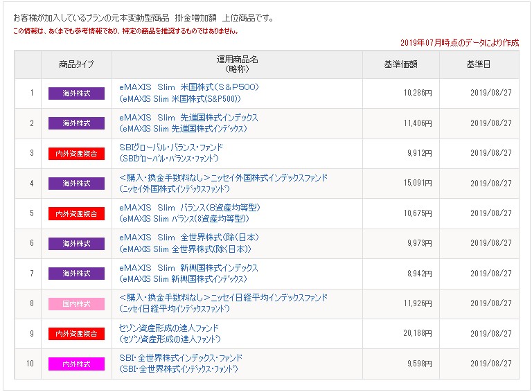Click the 基準日 column header
Image resolution: width=532 pixels, height=392 pixels.
pyautogui.click(x=479, y=64)
